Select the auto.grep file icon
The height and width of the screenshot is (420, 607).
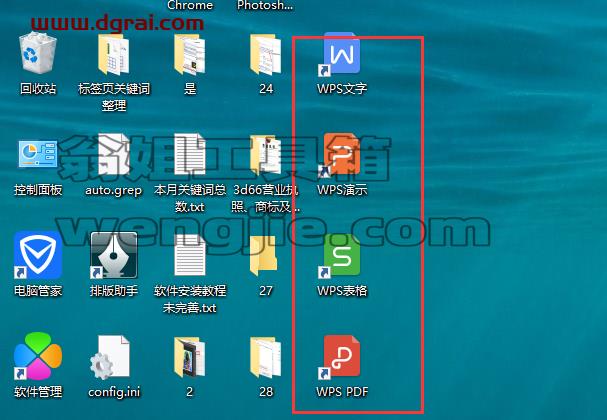(x=113, y=155)
